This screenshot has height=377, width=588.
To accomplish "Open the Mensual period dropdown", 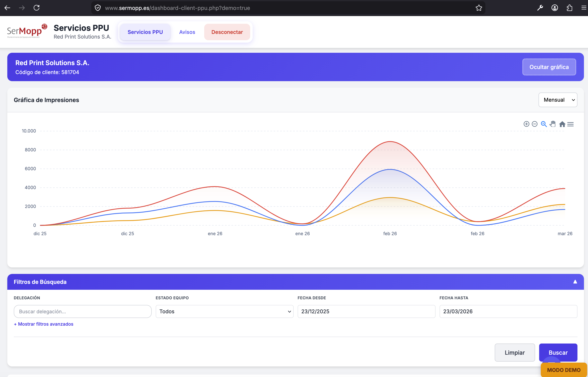I will click(x=558, y=100).
